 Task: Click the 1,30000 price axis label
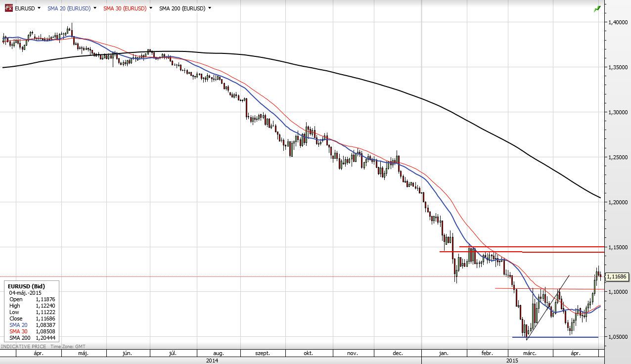(x=619, y=112)
